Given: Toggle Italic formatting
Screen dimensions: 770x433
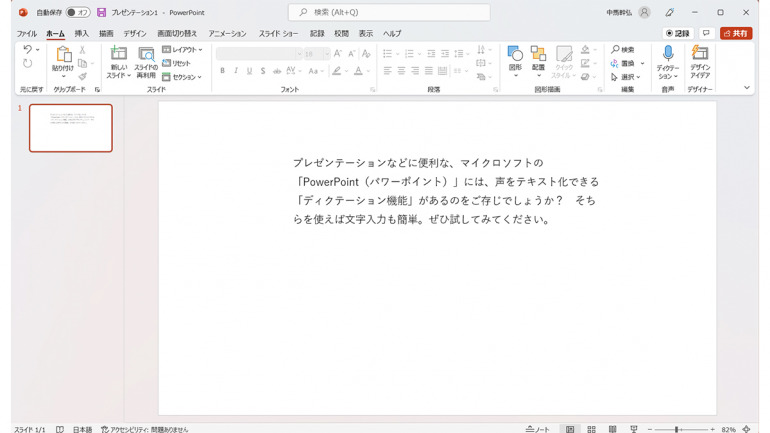Looking at the screenshot, I should (236, 71).
